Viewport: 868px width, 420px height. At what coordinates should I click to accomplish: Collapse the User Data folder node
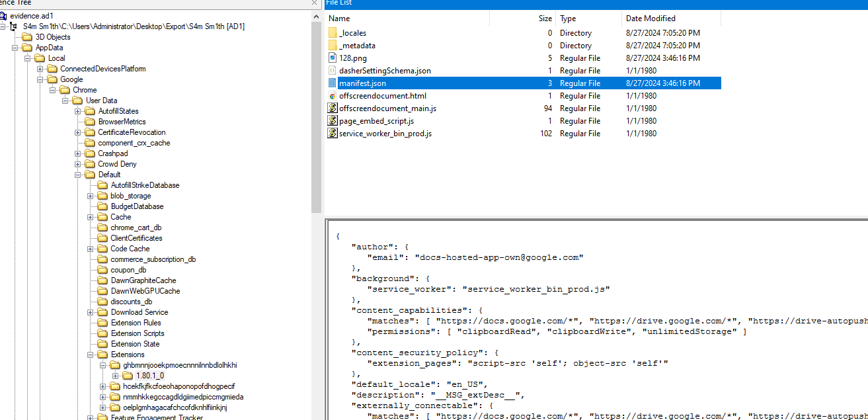(x=65, y=101)
